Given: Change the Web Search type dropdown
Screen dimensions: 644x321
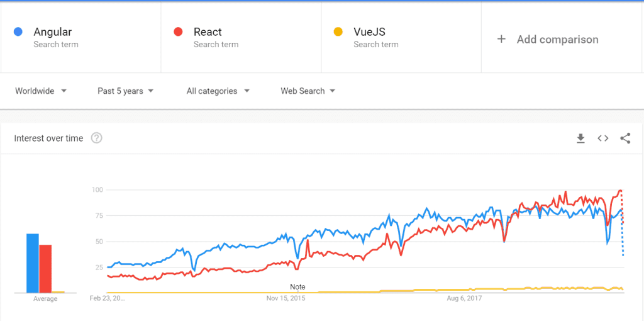Looking at the screenshot, I should pyautogui.click(x=308, y=91).
